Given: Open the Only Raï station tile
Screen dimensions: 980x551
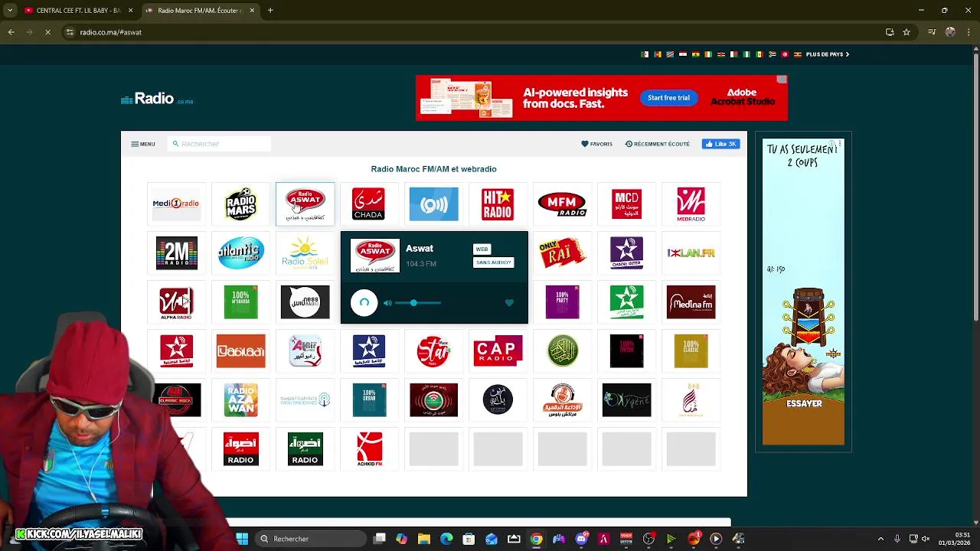Looking at the screenshot, I should pyautogui.click(x=562, y=253).
